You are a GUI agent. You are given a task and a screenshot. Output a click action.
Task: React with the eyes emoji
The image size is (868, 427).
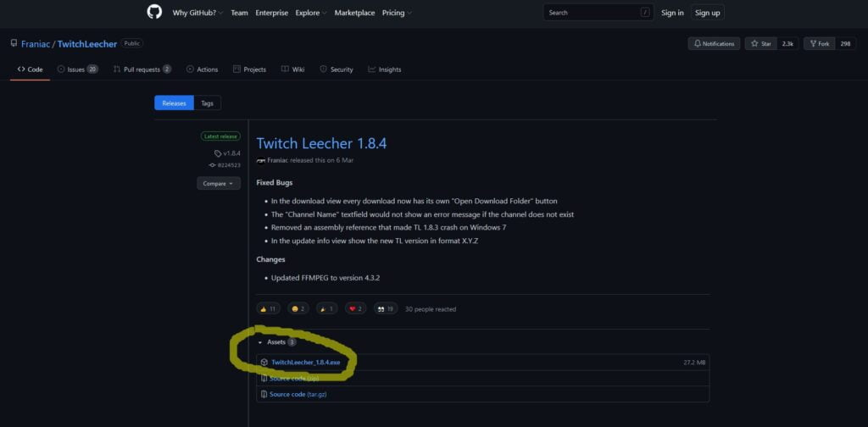[x=386, y=309]
